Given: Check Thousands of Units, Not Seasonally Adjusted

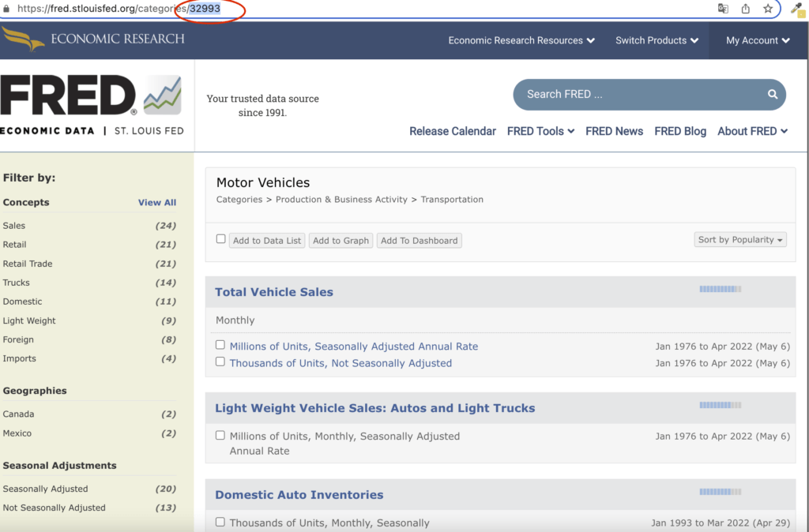Looking at the screenshot, I should [x=220, y=362].
